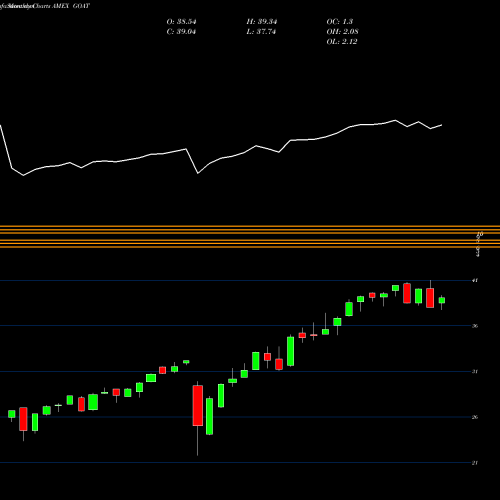The width and height of the screenshot is (500, 500).
Task: Click the OH: 2.08 reading
Action: point(342,32)
